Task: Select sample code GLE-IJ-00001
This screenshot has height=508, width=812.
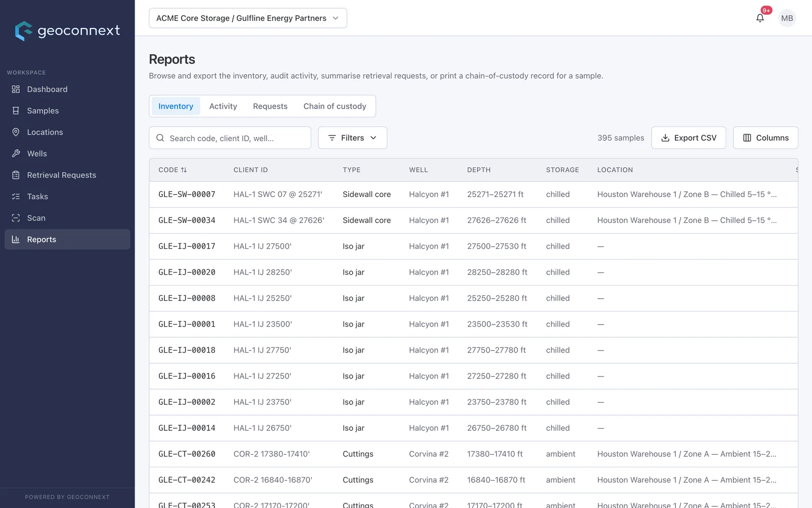Action: (187, 324)
